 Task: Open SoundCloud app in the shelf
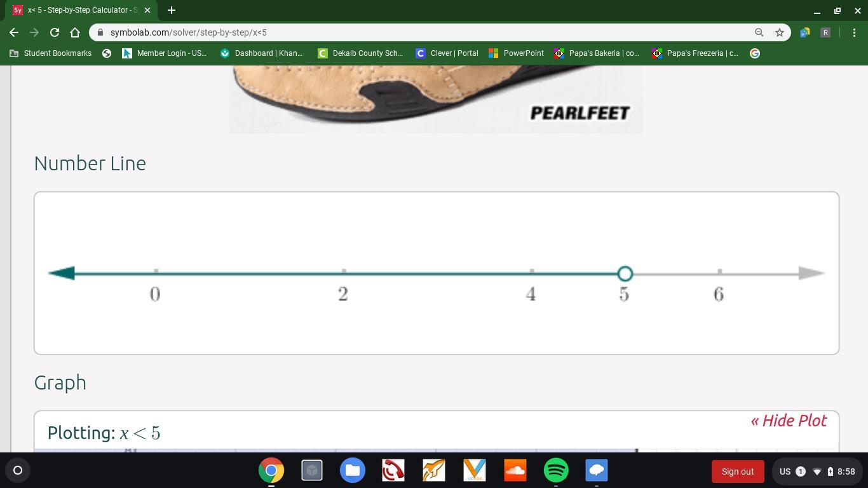(x=515, y=471)
